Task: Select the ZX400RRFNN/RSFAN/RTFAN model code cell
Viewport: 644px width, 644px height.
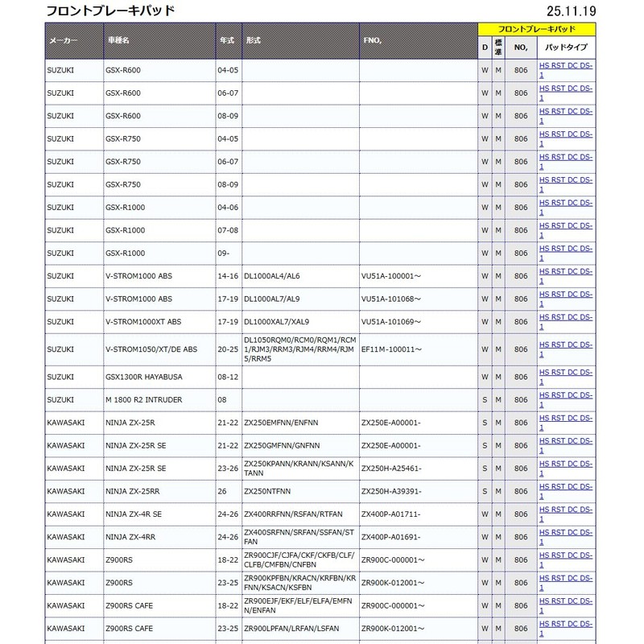Action: coord(300,514)
